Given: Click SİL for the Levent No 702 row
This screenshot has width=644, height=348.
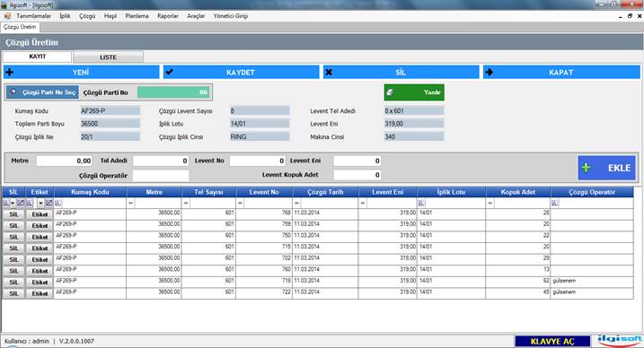Looking at the screenshot, I should 13,259.
